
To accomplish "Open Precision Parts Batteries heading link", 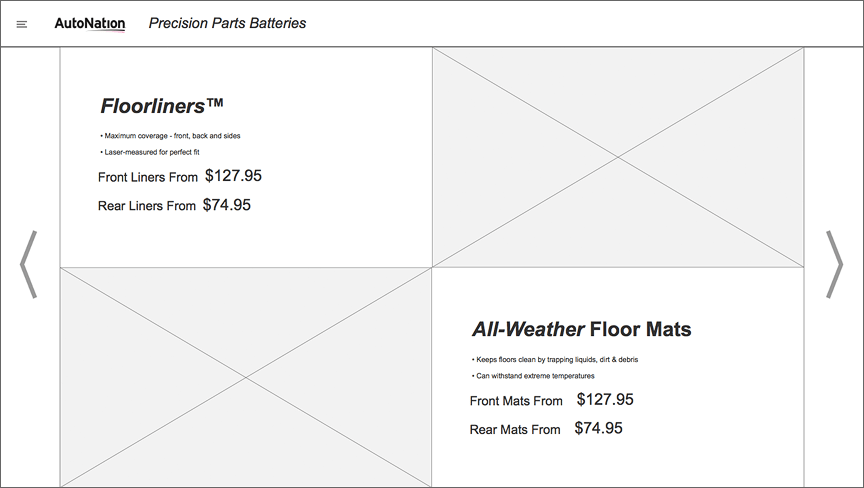I will 228,23.
